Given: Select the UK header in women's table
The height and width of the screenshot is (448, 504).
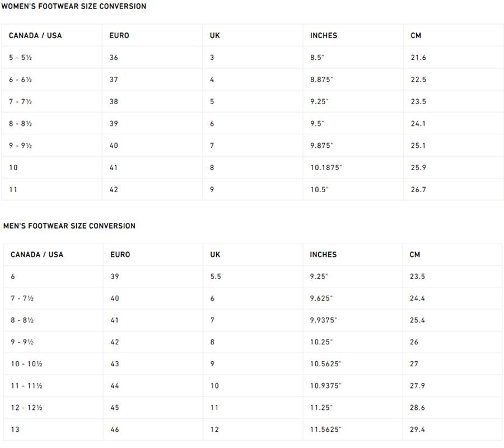Looking at the screenshot, I should click(x=215, y=35).
